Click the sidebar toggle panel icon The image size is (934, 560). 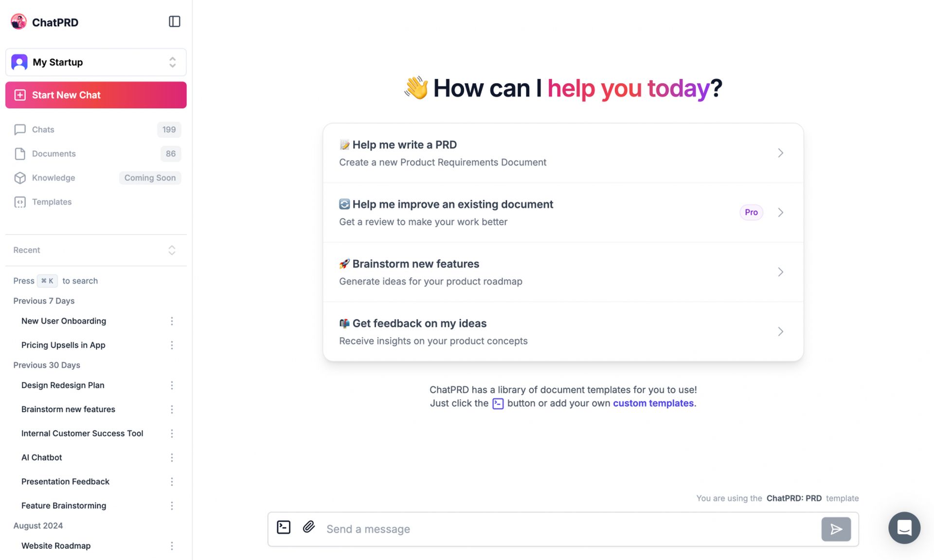coord(175,21)
